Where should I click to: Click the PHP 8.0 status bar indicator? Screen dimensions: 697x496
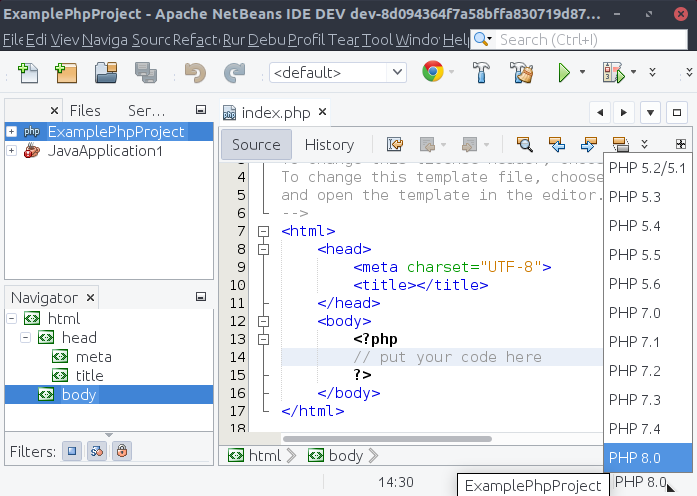(641, 481)
